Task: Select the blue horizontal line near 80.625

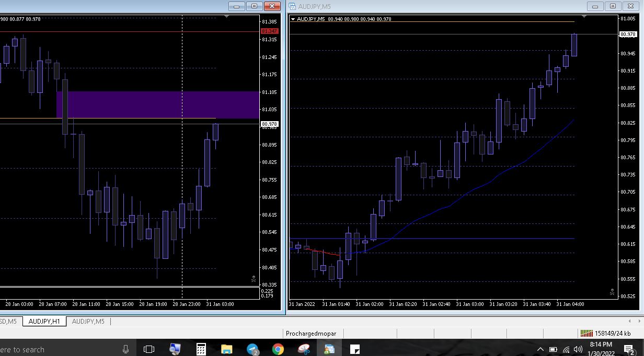Action: pyautogui.click(x=432, y=239)
